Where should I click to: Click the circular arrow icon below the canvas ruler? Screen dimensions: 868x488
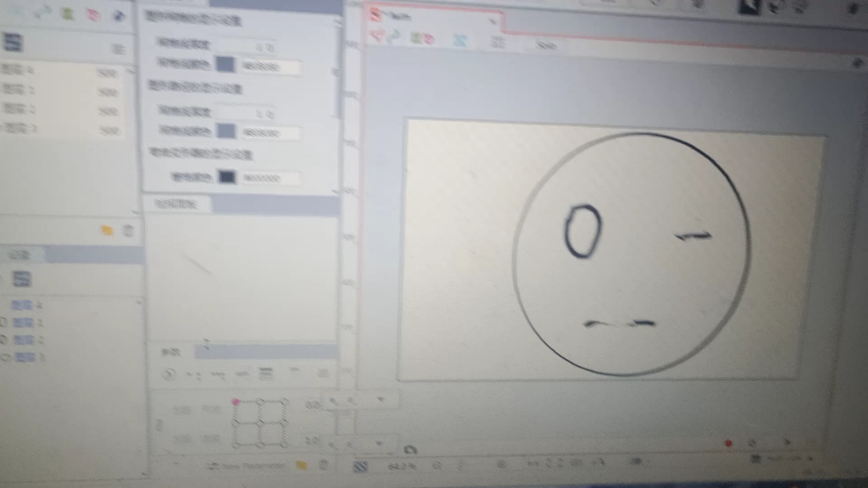coord(409,450)
